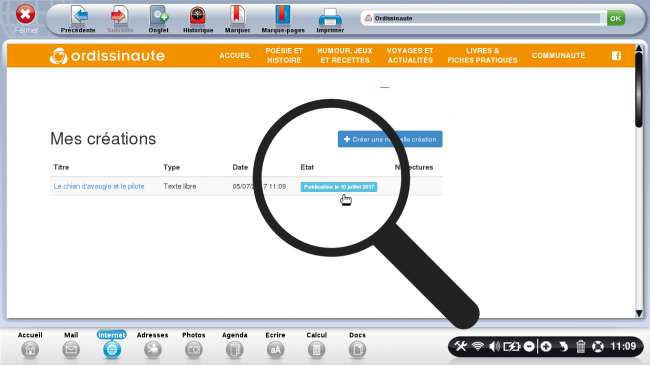Print the page with Imprimer icon
This screenshot has width=650, height=365.
pos(330,17)
